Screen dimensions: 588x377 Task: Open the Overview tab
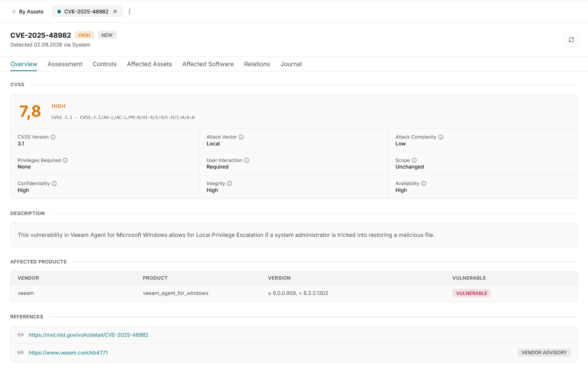[x=24, y=64]
